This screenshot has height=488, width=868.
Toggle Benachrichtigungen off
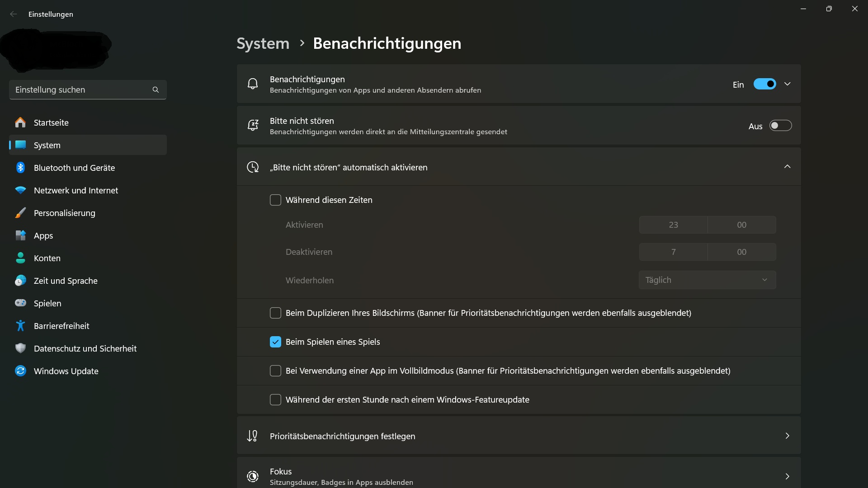[x=764, y=84]
